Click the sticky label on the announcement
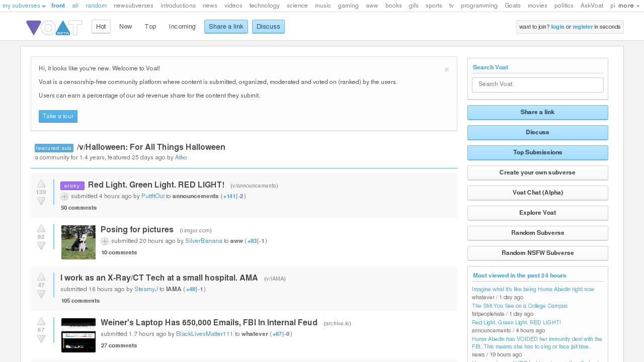The image size is (644, 362). pos(72,186)
